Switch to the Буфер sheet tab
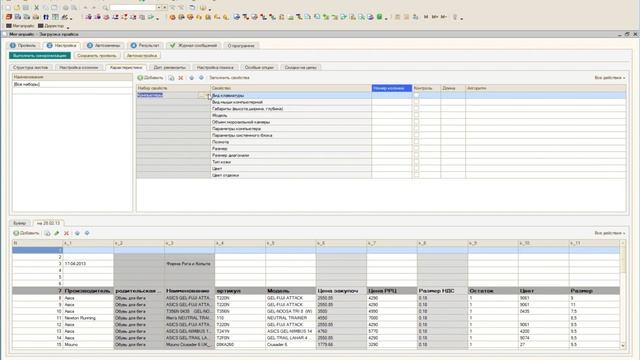The image size is (640, 360). point(20,223)
